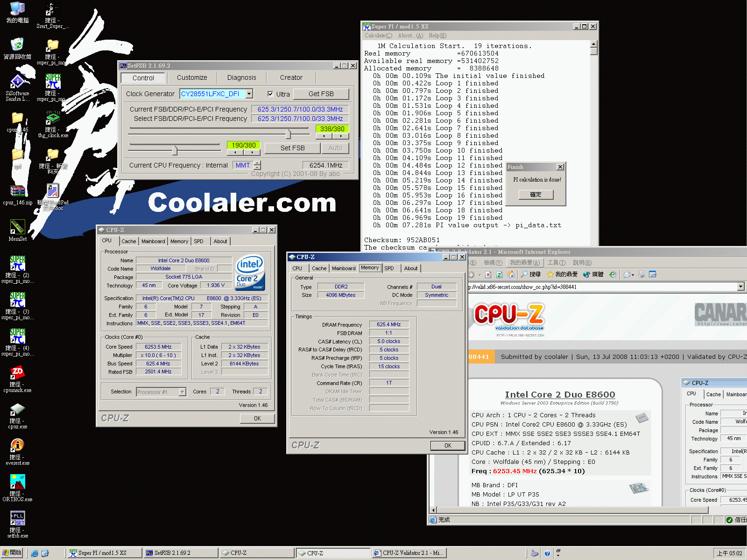The width and height of the screenshot is (747, 560).
Task: Click the upper FSB slider handle in SetFSB
Action: (x=289, y=134)
